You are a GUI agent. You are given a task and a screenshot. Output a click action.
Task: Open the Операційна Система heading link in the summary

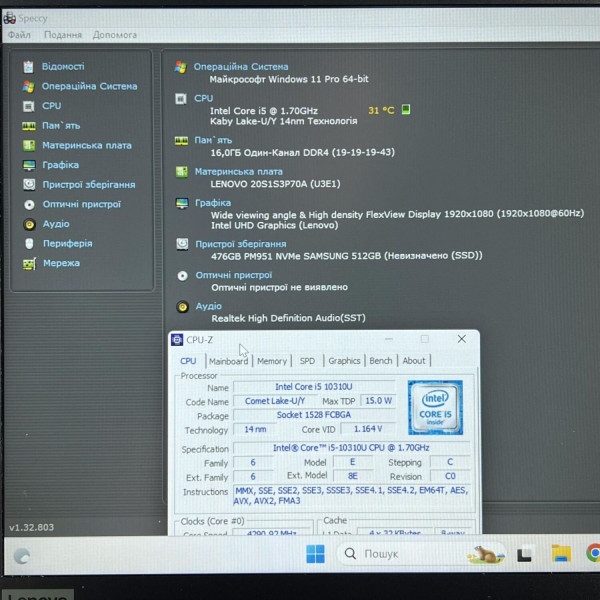[241, 67]
